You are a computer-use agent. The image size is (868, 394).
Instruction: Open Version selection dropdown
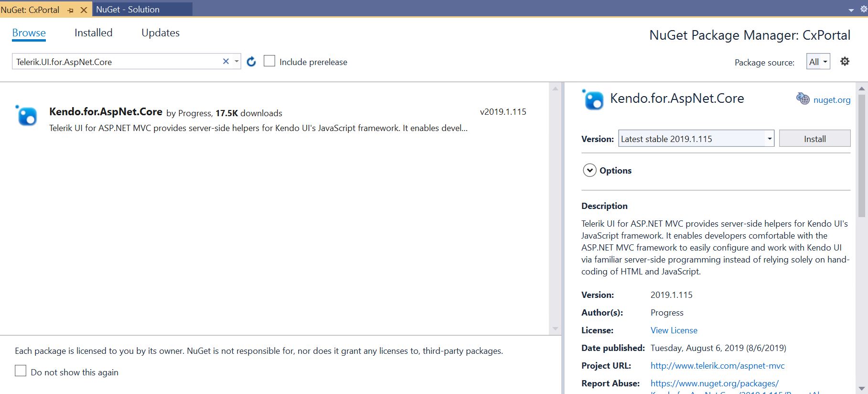point(769,139)
